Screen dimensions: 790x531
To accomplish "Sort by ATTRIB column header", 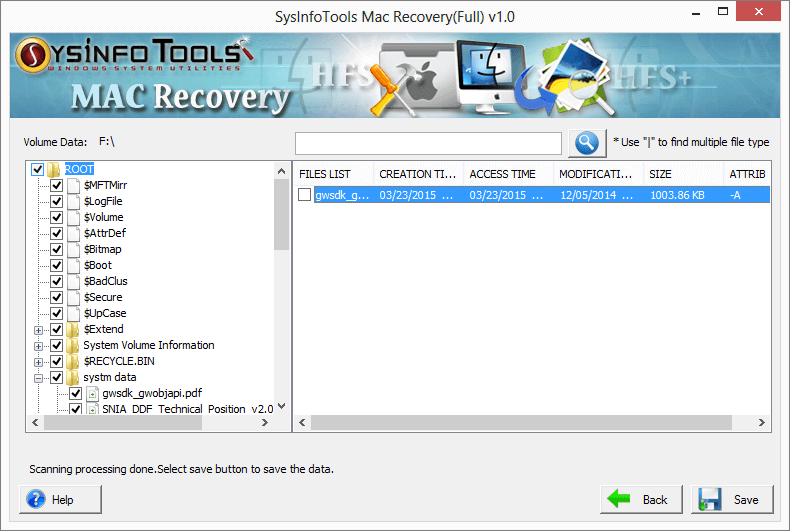I will [x=747, y=174].
